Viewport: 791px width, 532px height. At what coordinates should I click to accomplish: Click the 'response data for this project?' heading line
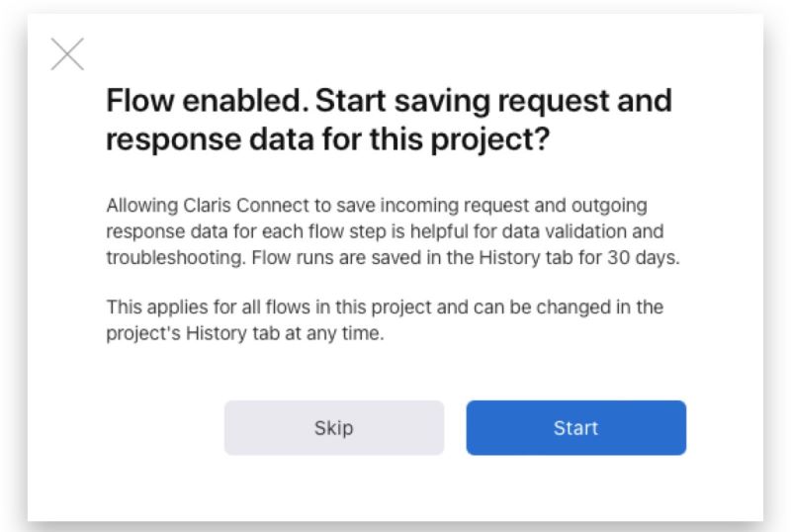327,139
